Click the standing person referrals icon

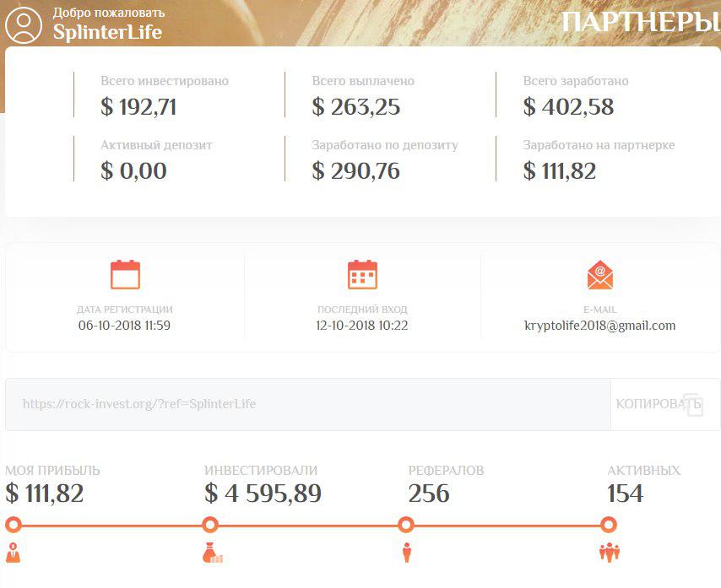406,553
